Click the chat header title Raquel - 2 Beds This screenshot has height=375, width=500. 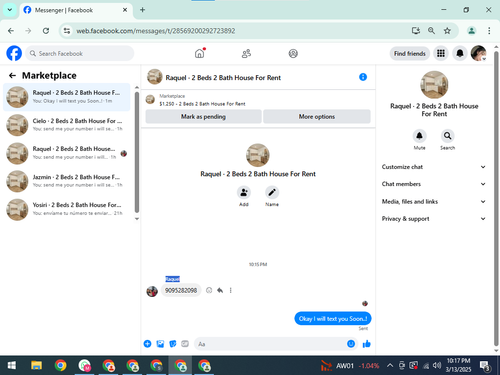[x=223, y=78]
